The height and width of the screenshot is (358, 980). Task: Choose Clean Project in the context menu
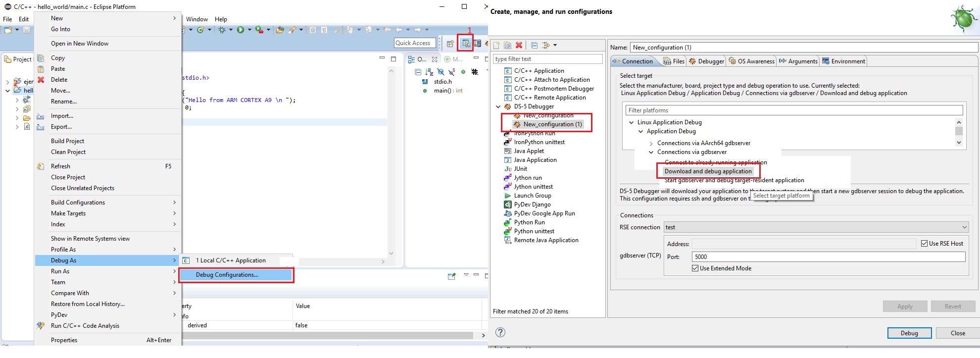[x=68, y=152]
